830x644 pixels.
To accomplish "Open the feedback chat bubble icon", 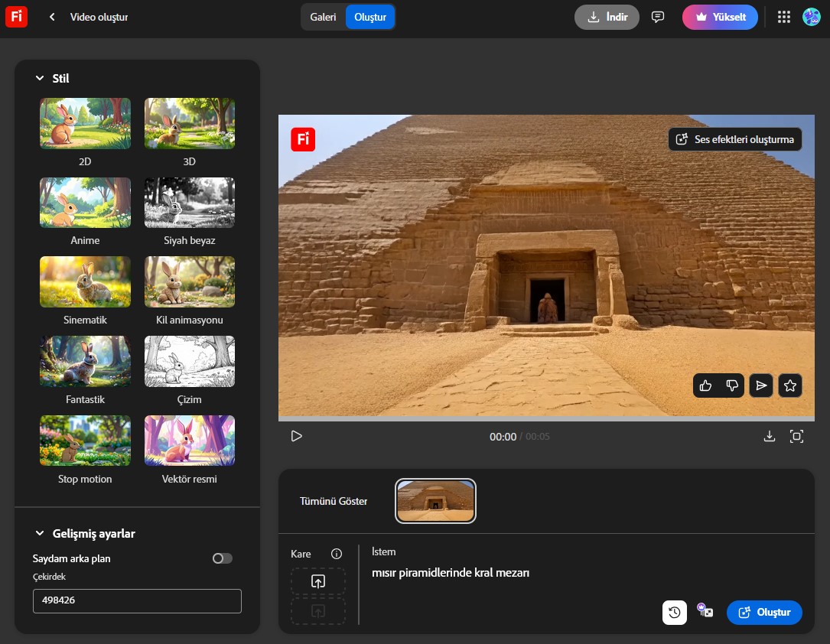I will [658, 17].
